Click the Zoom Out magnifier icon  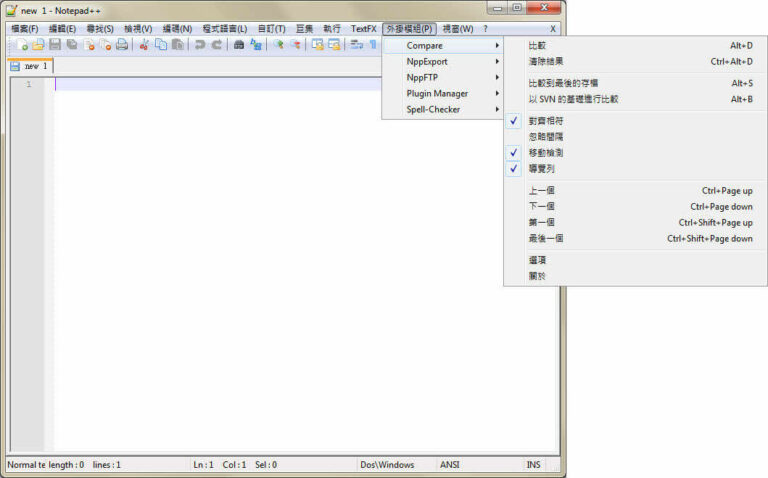coord(295,45)
